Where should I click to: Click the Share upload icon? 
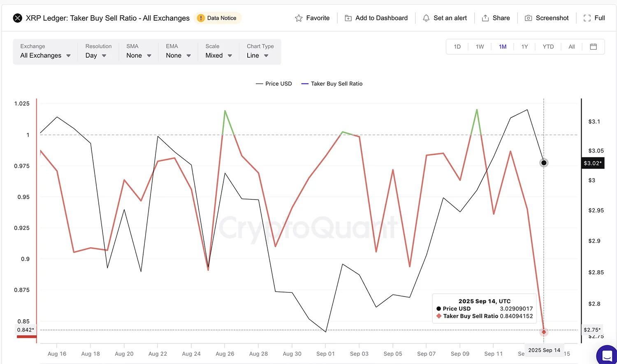(485, 18)
